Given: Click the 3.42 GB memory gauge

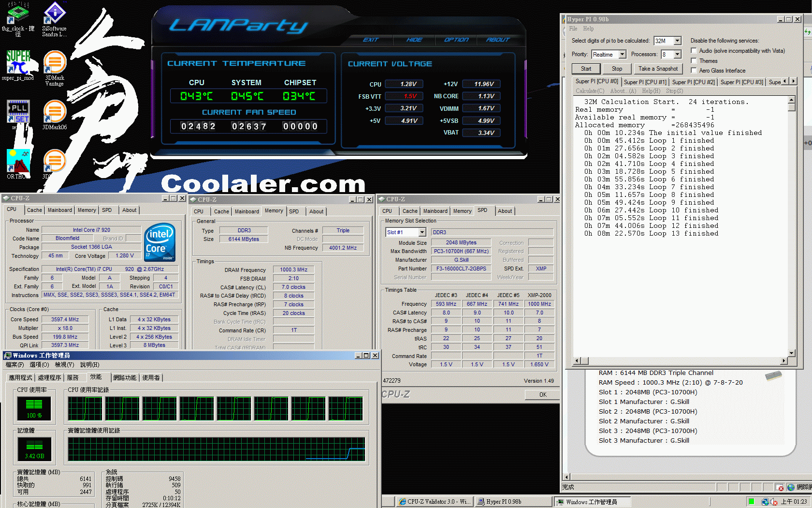Looking at the screenshot, I should [x=34, y=449].
